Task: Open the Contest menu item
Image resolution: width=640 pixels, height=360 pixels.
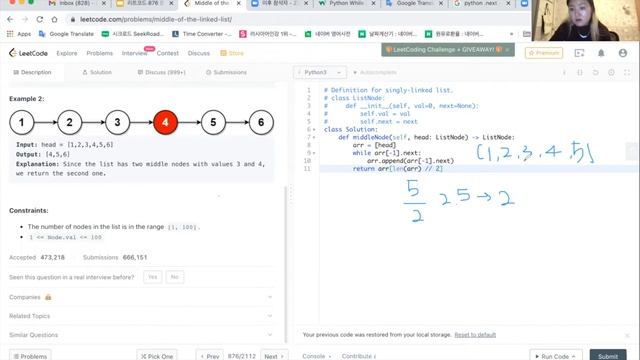Action: (x=167, y=53)
